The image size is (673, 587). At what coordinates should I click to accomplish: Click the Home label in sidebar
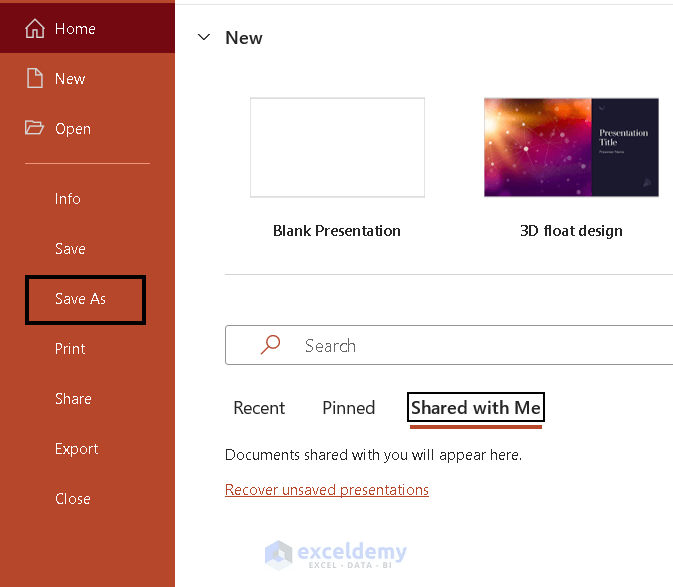tap(75, 29)
